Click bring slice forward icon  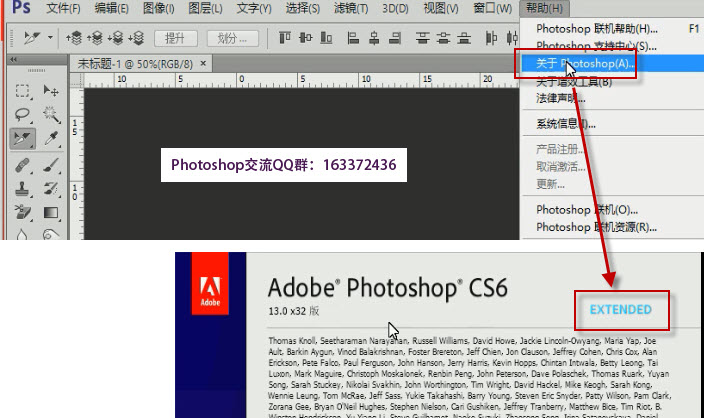tap(94, 38)
